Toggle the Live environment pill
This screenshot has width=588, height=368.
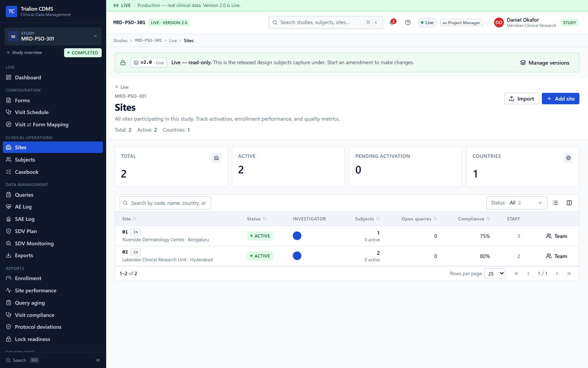427,22
